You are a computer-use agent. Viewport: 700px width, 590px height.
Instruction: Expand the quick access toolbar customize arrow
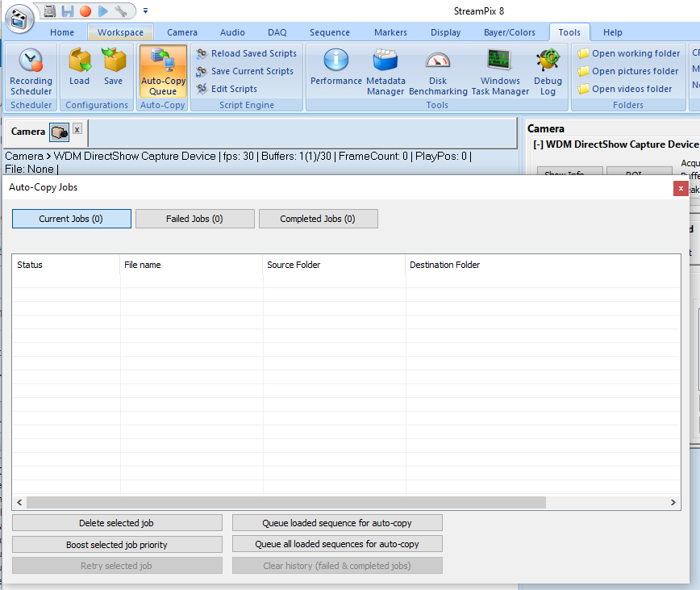coord(146,11)
